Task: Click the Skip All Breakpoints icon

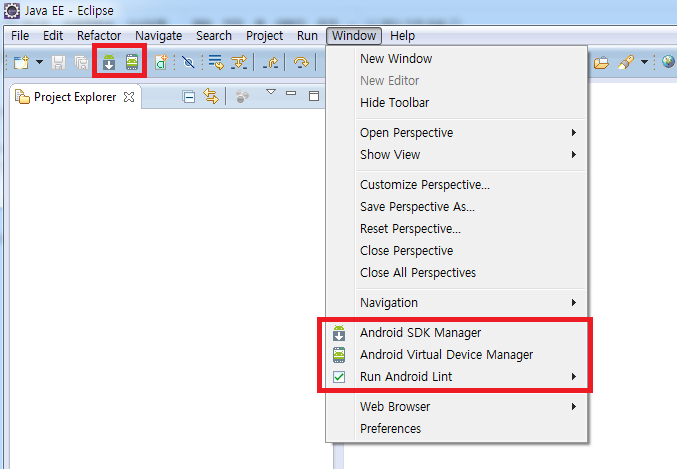Action: click(x=188, y=63)
